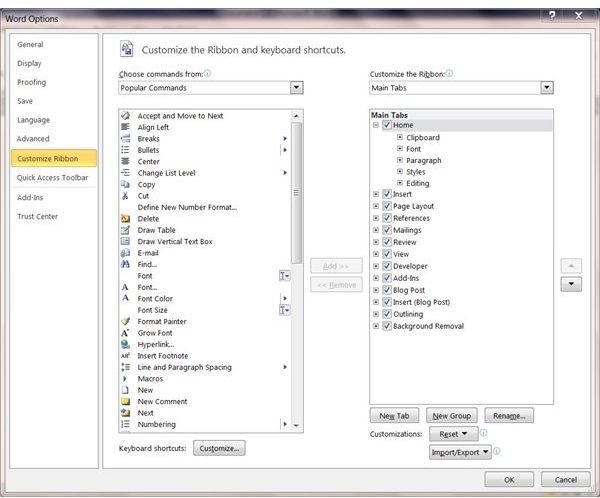Uncheck the Insert tab checkbox
Image resolution: width=600 pixels, height=498 pixels.
(x=387, y=194)
